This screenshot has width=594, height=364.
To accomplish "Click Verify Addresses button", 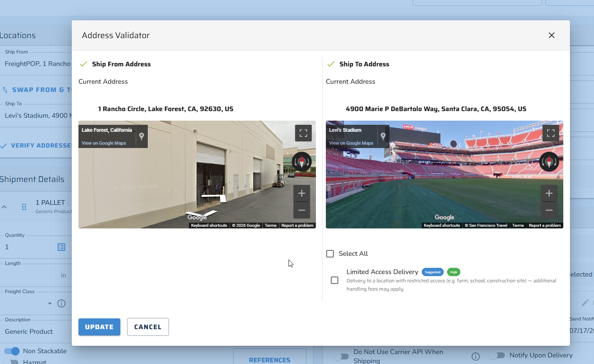I will tap(37, 146).
